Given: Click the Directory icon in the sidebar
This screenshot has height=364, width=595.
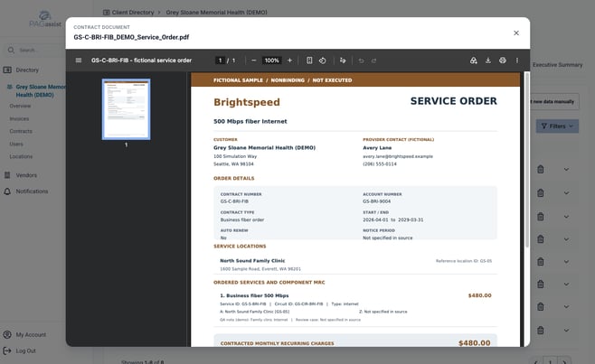Looking at the screenshot, I should [x=7, y=70].
